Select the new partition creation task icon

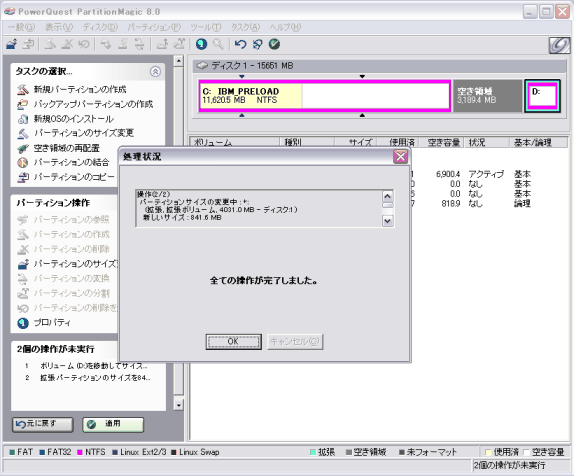23,89
